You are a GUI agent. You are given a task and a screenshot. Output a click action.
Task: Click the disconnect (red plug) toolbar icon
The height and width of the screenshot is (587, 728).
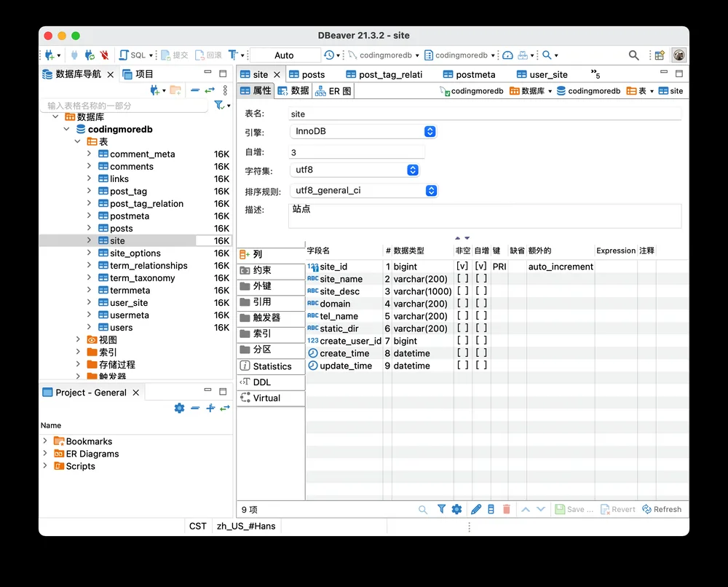tap(104, 55)
